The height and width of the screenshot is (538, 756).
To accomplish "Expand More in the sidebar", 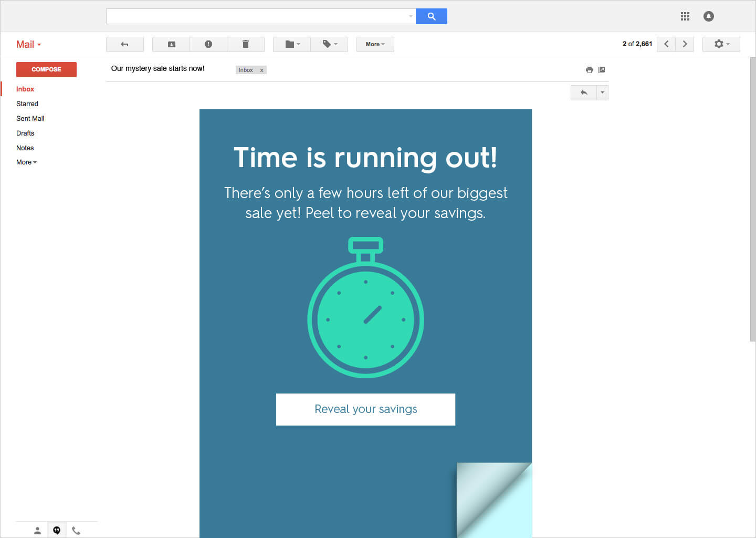I will coord(26,162).
